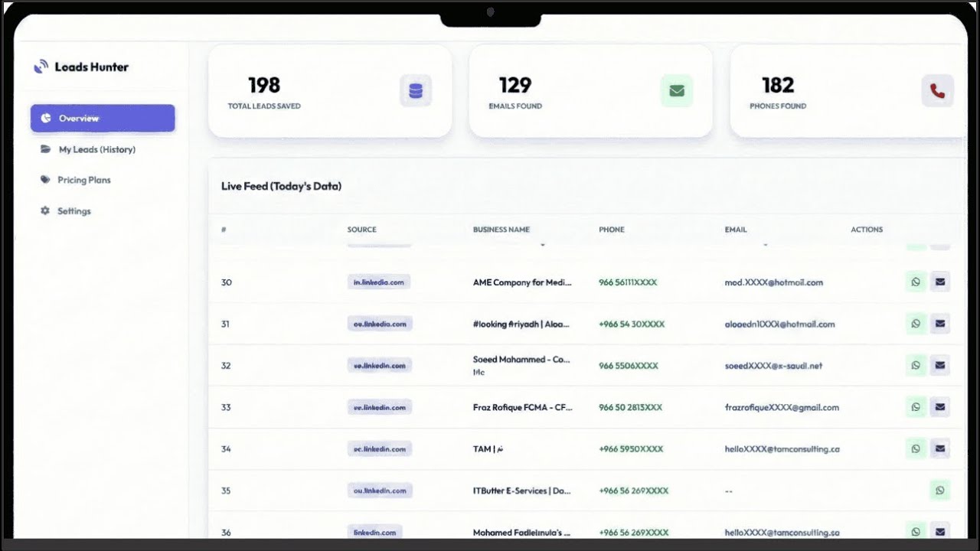Click the emails found envelope icon
This screenshot has width=980, height=551.
click(x=677, y=91)
